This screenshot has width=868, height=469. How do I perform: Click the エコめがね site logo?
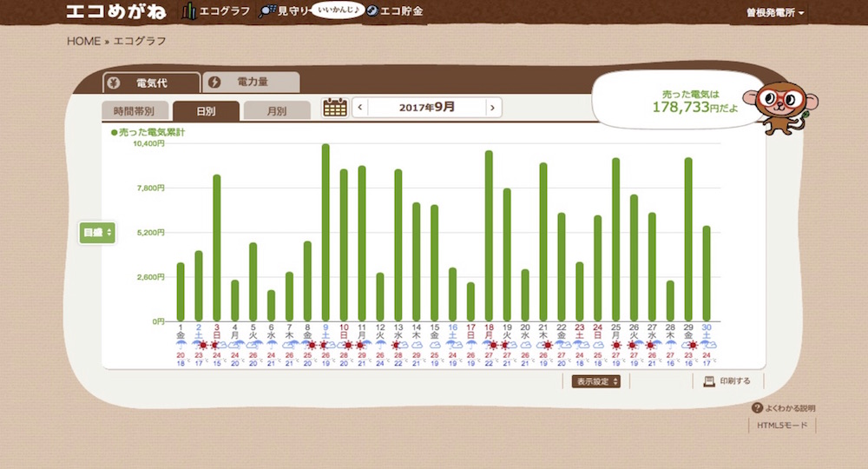115,11
